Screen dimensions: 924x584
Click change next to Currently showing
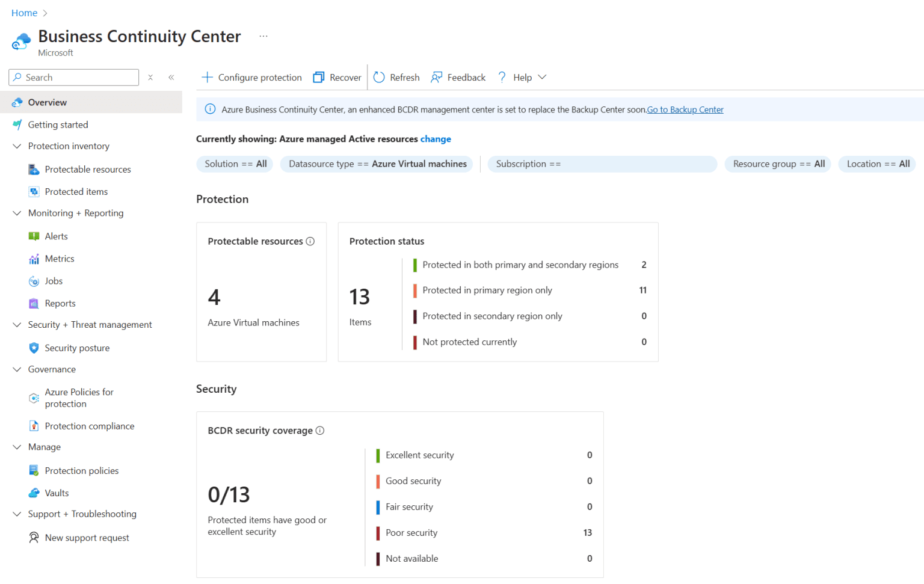point(436,139)
